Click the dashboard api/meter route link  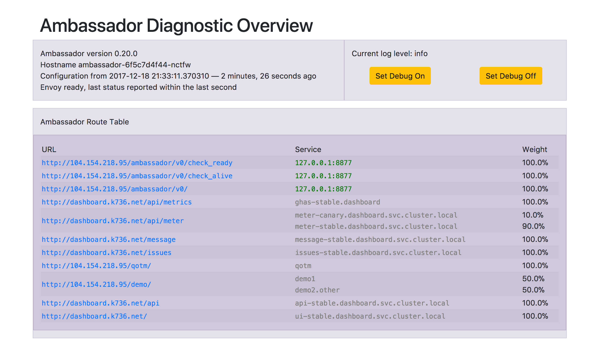tap(113, 221)
